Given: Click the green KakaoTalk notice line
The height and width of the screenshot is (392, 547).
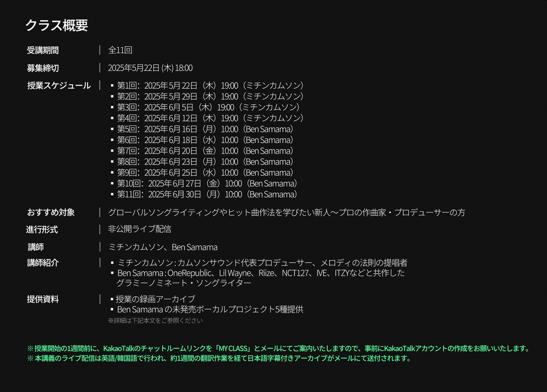Looking at the screenshot, I should pos(278,348).
